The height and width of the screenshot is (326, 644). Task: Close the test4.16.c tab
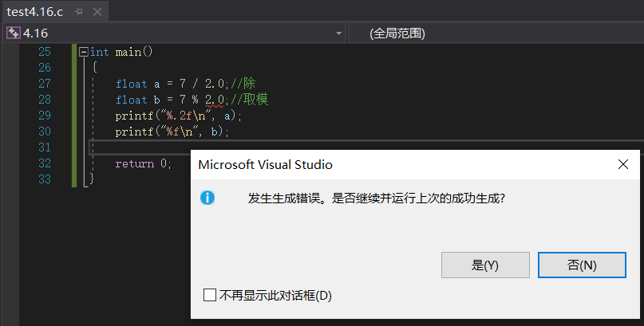coord(97,12)
